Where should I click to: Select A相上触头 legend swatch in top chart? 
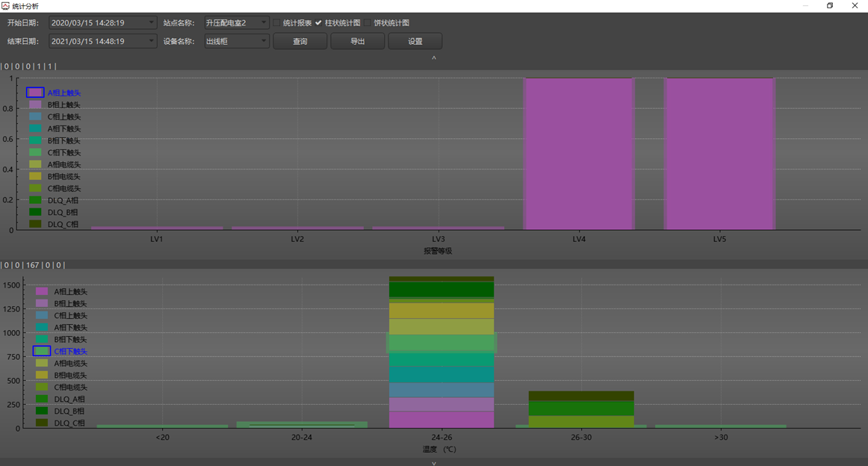coord(35,93)
